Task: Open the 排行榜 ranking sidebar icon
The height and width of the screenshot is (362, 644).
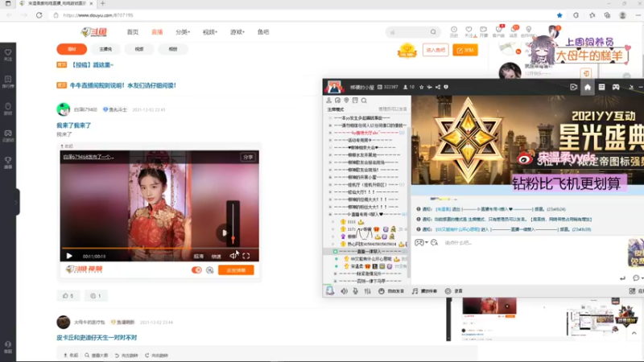Action: [8, 81]
